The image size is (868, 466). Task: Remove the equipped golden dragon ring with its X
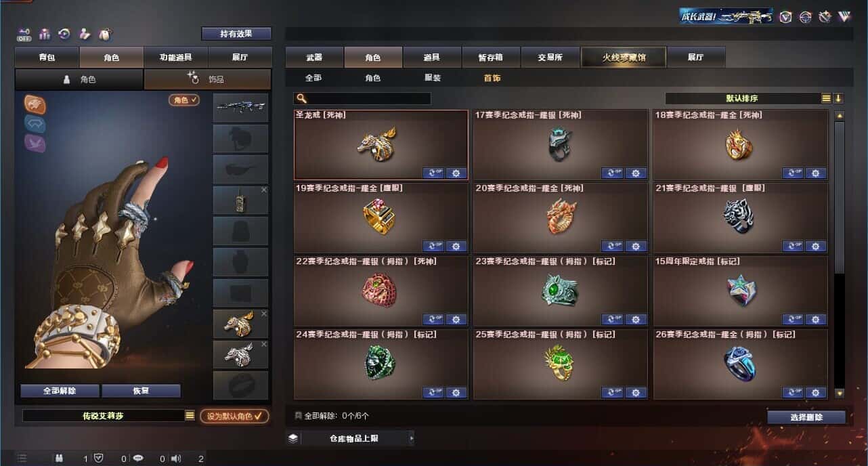264,314
